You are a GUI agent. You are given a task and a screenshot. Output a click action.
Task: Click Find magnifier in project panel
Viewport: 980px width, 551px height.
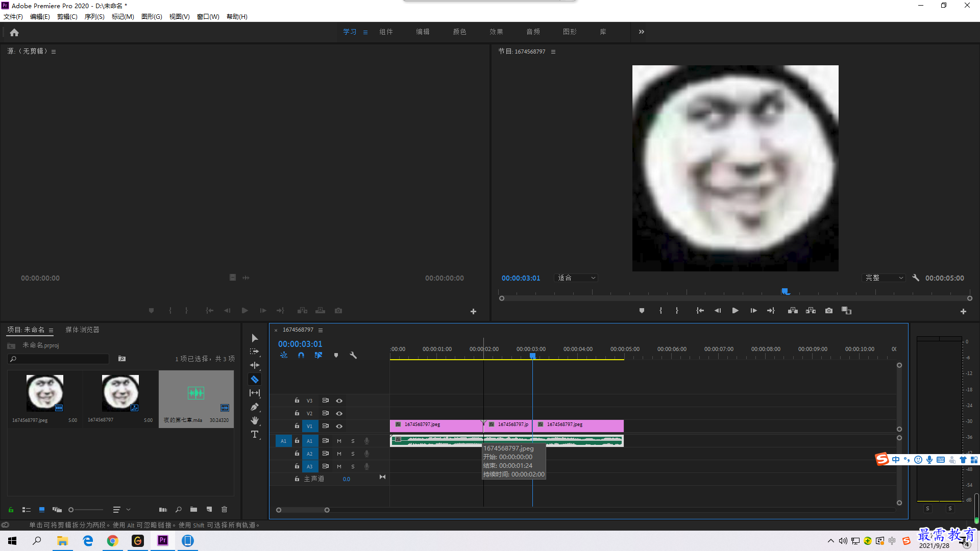point(178,510)
